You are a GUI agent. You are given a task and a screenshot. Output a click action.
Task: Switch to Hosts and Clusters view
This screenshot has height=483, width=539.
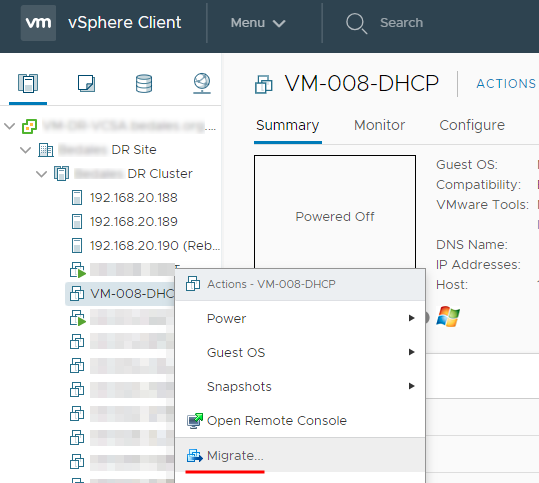[x=28, y=84]
